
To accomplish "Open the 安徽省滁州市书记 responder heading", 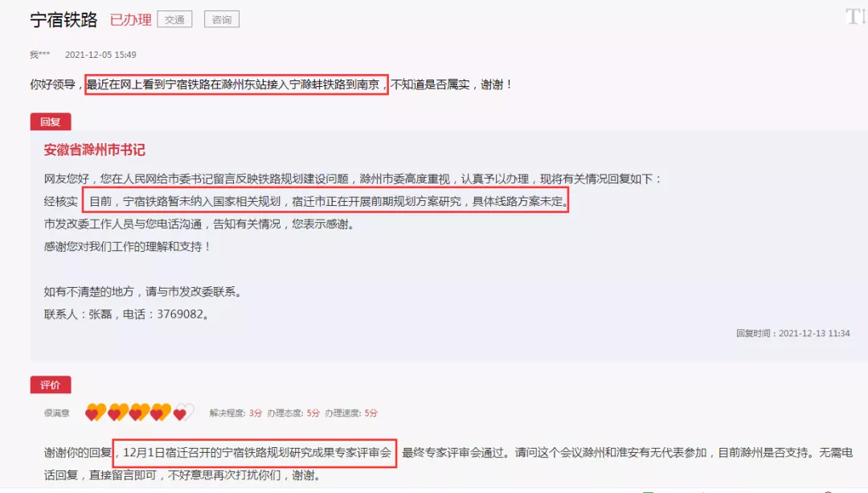I will point(95,150).
